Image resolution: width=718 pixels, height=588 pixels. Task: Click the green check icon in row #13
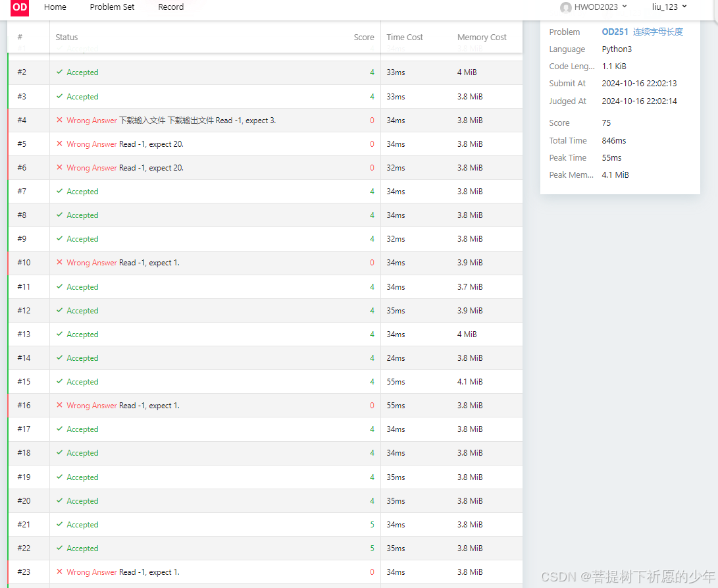pos(59,334)
